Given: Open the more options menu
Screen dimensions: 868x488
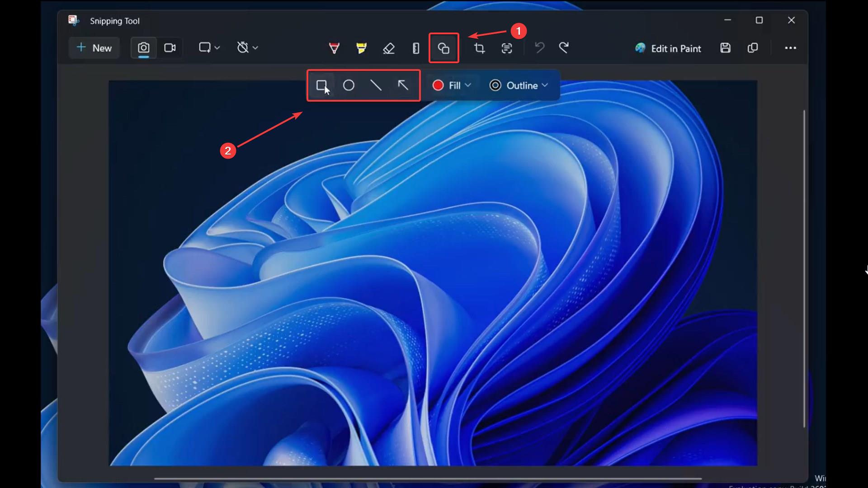Looking at the screenshot, I should pos(791,47).
